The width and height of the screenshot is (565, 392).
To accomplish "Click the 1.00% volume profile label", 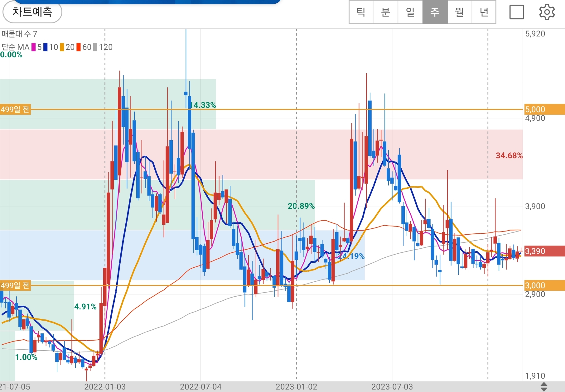I will (26, 357).
